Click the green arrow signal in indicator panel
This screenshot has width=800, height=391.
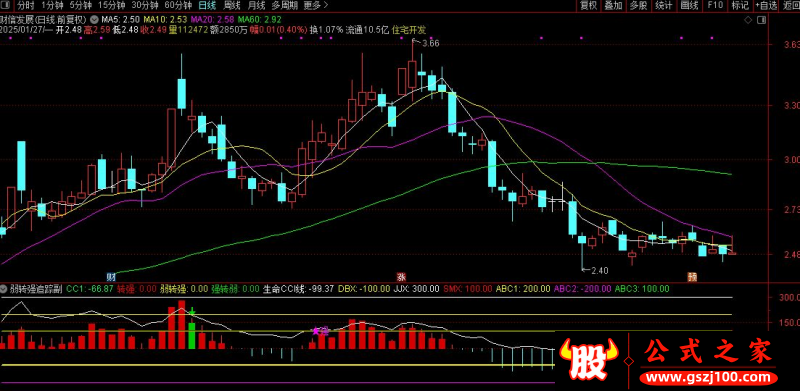tap(192, 311)
